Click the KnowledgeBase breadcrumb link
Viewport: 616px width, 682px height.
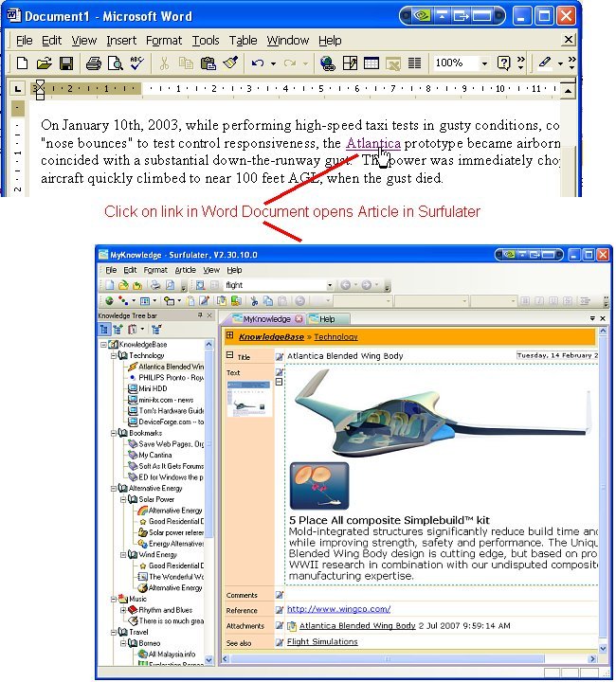tap(271, 336)
